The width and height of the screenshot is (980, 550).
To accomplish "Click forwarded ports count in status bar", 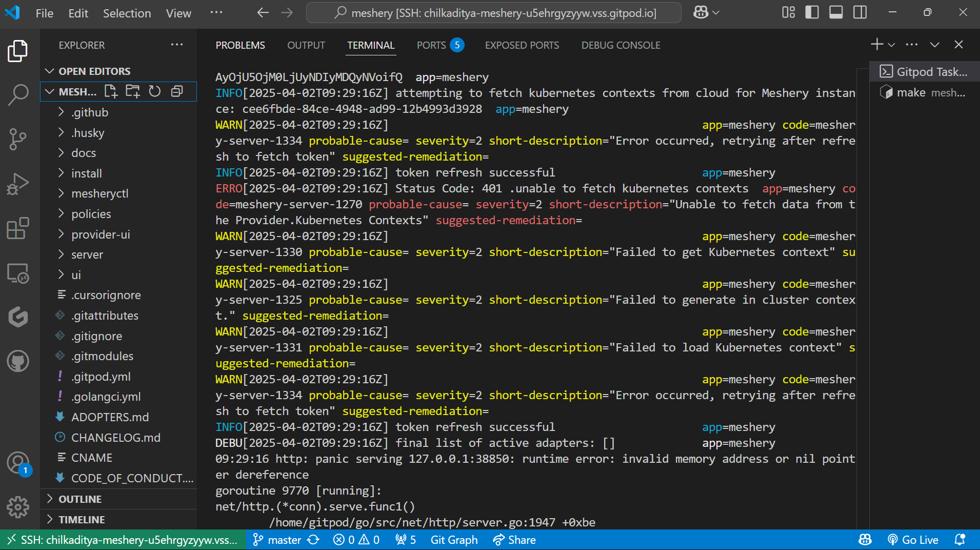I will 406,540.
